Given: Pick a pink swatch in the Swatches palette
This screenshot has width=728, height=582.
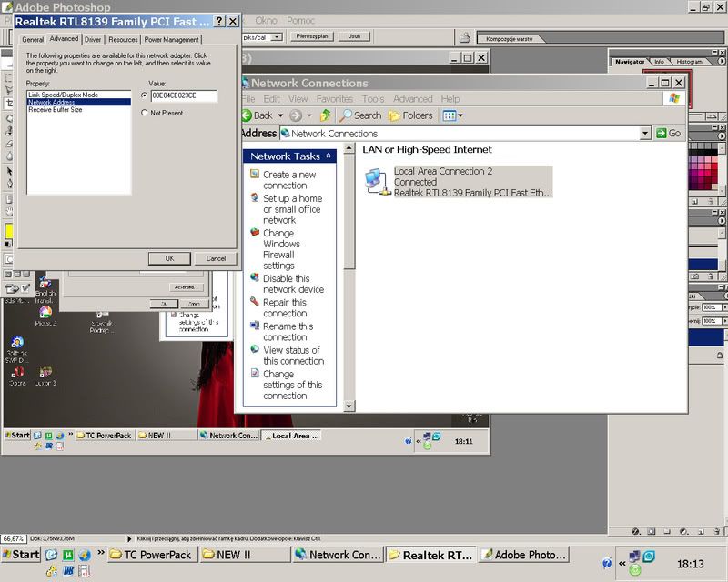Looking at the screenshot, I should coord(701,166).
